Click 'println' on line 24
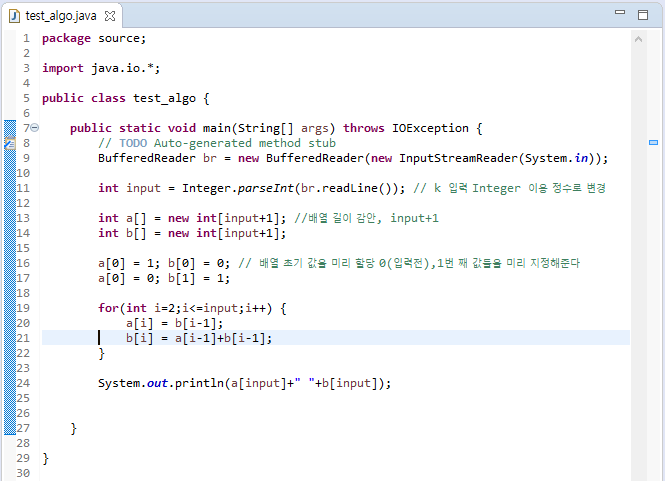 click(x=199, y=383)
